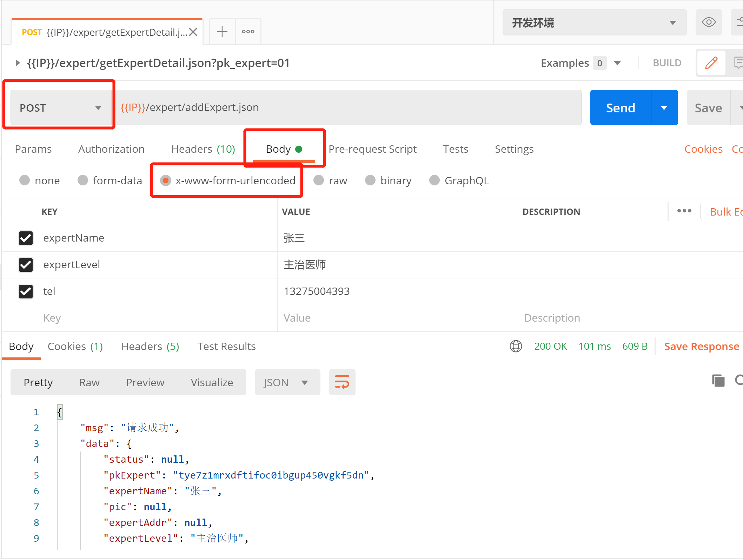The height and width of the screenshot is (560, 743).
Task: Open tab options three-dots icon
Action: click(x=248, y=32)
